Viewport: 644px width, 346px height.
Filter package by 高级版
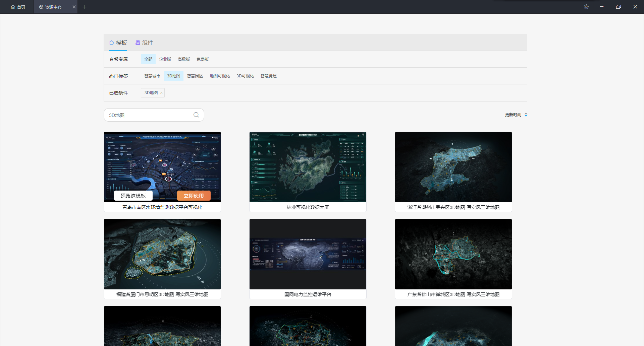[184, 59]
